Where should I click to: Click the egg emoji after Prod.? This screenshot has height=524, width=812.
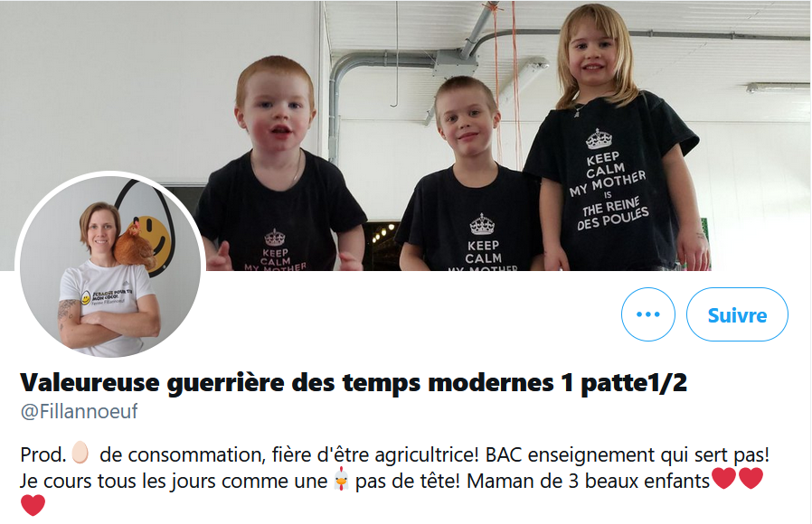click(x=80, y=453)
